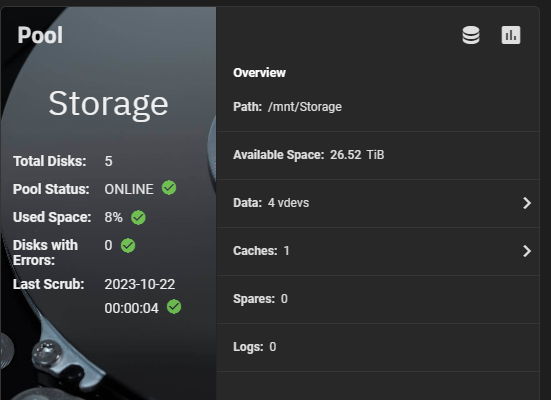Image resolution: width=551 pixels, height=400 pixels.
Task: Click the 8% used space value
Action: pyautogui.click(x=114, y=217)
